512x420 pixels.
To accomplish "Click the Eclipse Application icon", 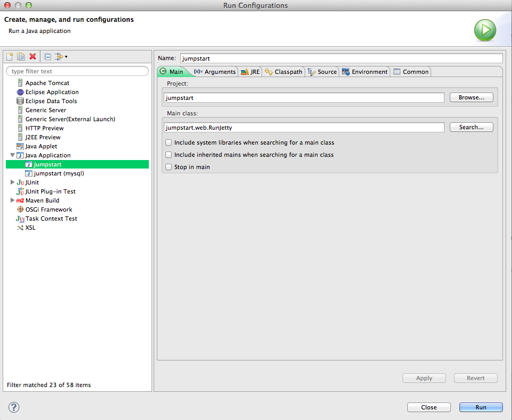I will [20, 92].
